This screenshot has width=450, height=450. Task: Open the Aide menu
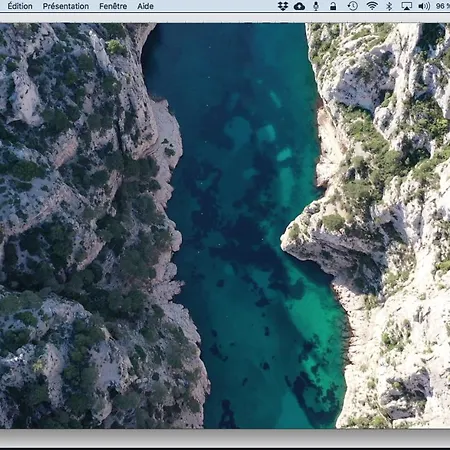pos(145,6)
